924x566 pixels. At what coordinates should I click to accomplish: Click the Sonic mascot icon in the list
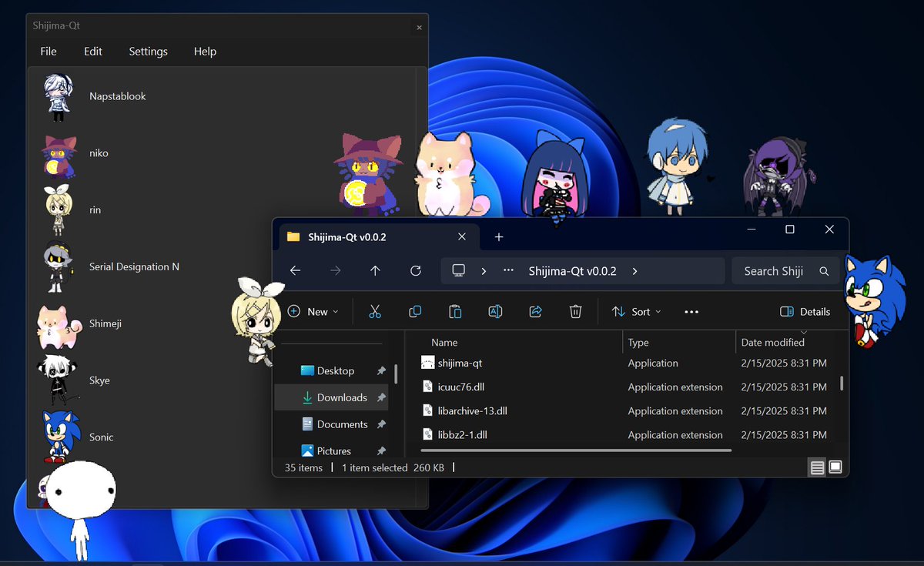pos(59,436)
